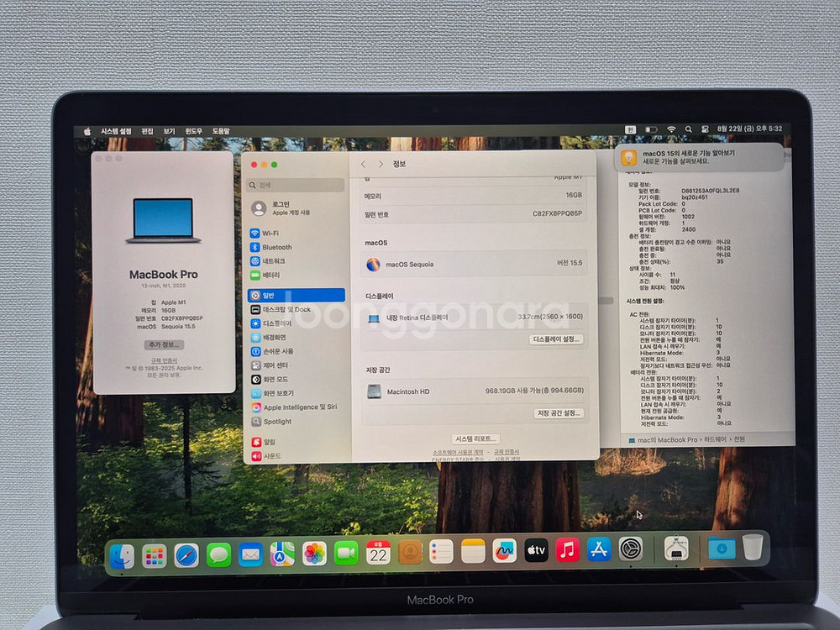The width and height of the screenshot is (840, 630).
Task: Open the Contacts app in the Dock
Action: [x=410, y=553]
